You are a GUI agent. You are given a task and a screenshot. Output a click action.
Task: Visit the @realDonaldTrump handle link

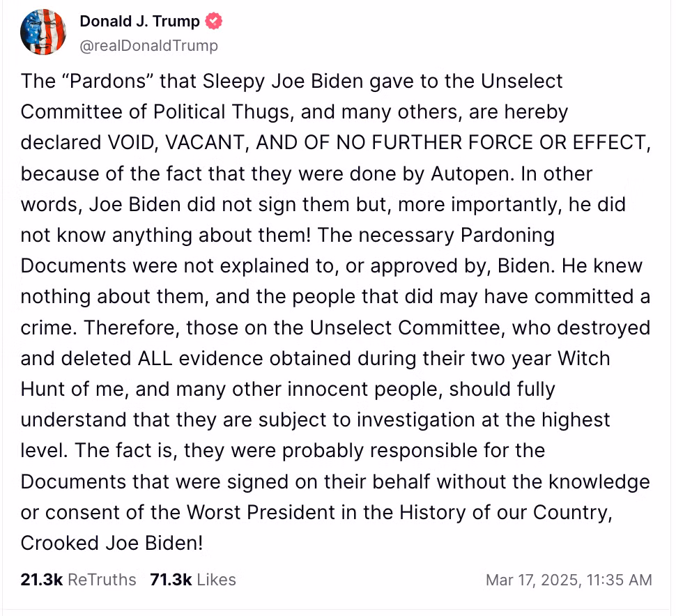click(148, 45)
